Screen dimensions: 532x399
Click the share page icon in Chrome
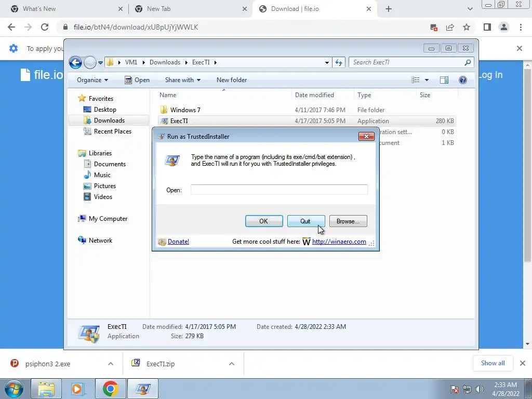pyautogui.click(x=450, y=27)
